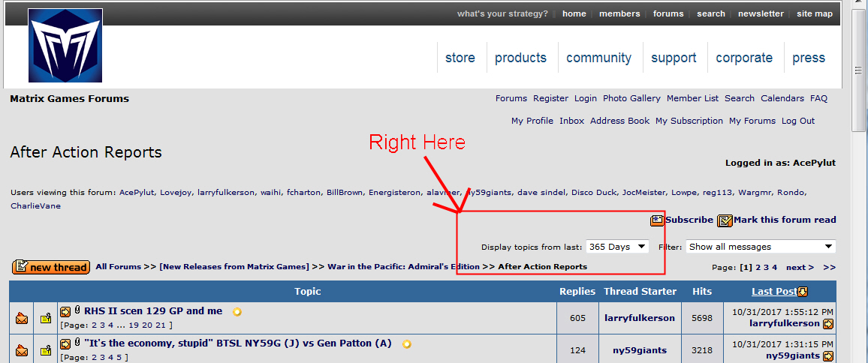The image size is (868, 363).
Task: Click members in the top bar
Action: click(619, 13)
